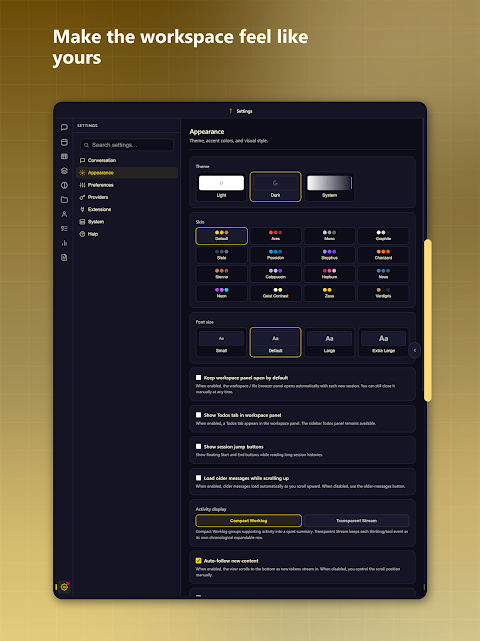Focus the Search settings field

[127, 145]
